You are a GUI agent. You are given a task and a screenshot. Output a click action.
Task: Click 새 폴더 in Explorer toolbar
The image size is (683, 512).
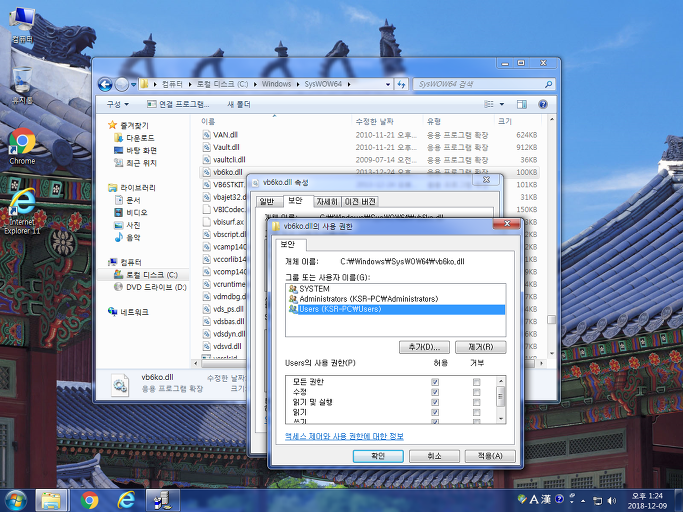[239, 104]
